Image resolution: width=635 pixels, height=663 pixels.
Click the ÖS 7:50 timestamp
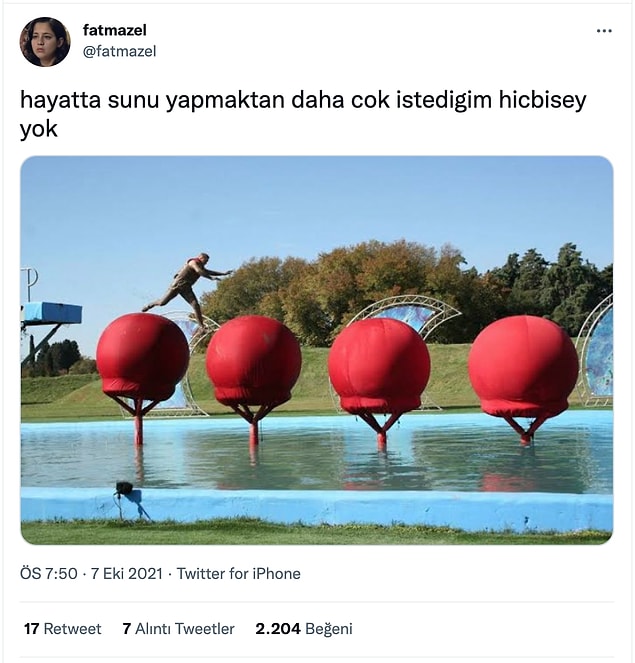click(49, 574)
